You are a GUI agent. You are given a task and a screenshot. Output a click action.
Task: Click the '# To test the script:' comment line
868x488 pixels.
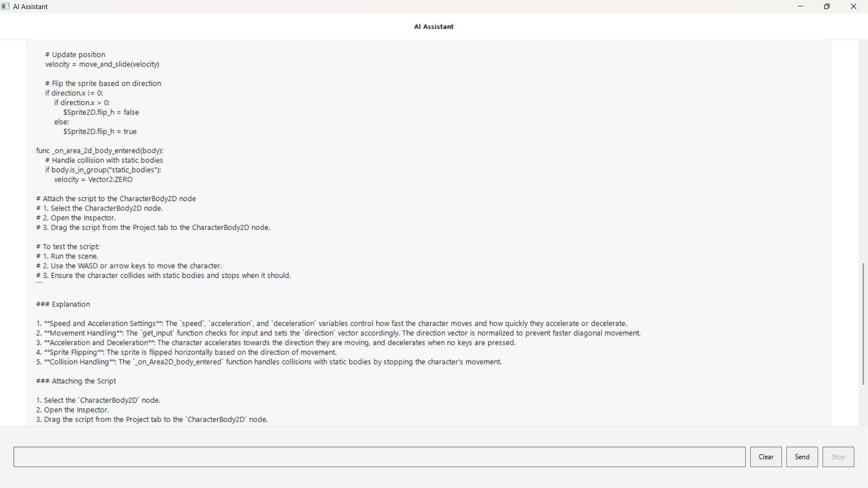click(67, 246)
